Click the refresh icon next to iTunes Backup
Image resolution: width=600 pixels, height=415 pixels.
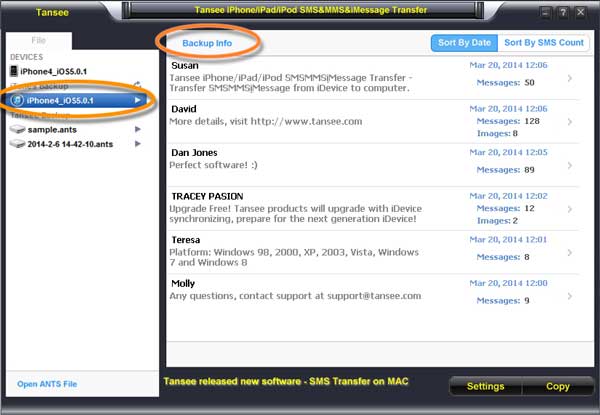tap(137, 85)
